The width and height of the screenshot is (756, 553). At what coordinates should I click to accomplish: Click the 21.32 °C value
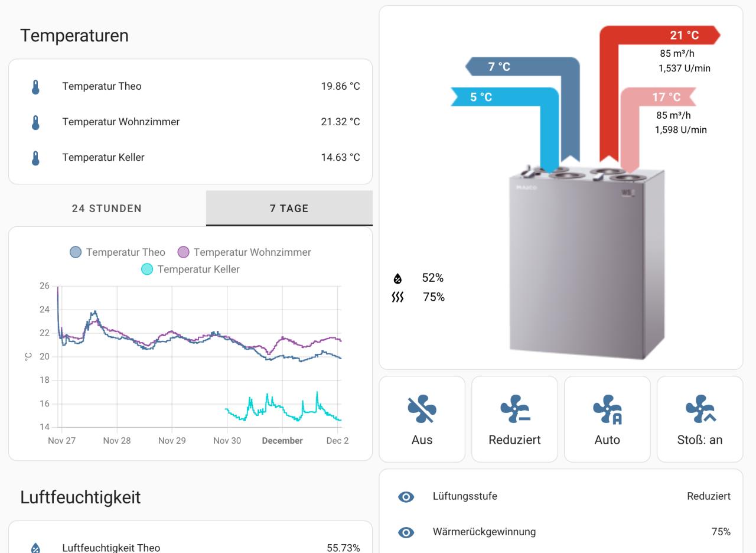[340, 122]
